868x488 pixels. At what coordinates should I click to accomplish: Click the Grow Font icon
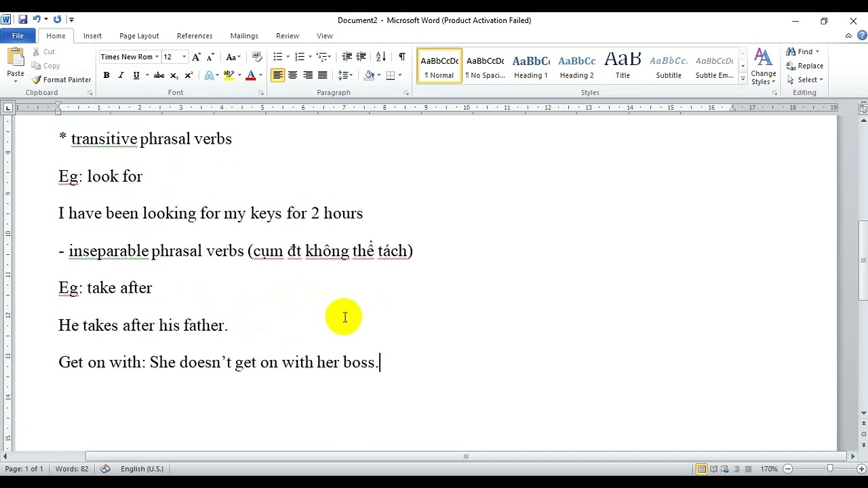(197, 57)
